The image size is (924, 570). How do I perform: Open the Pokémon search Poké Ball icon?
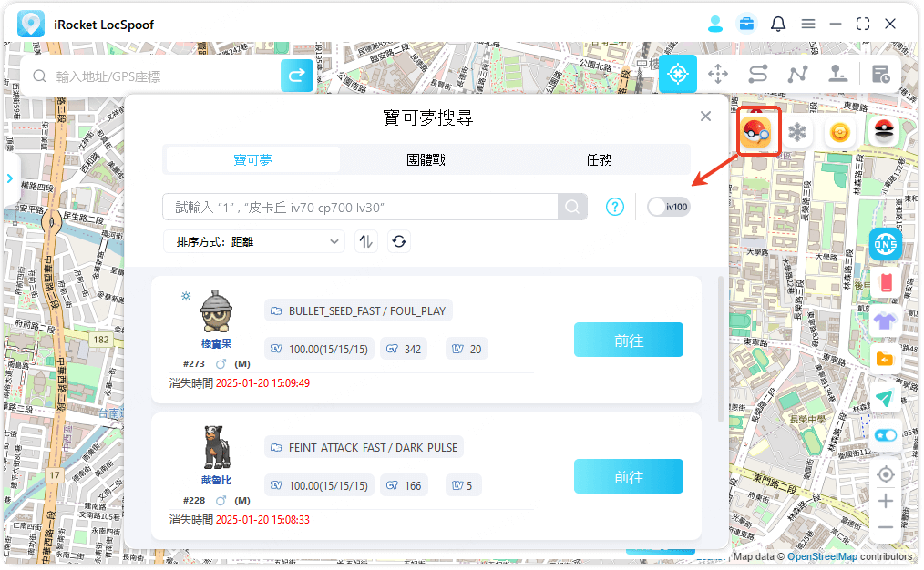[756, 132]
